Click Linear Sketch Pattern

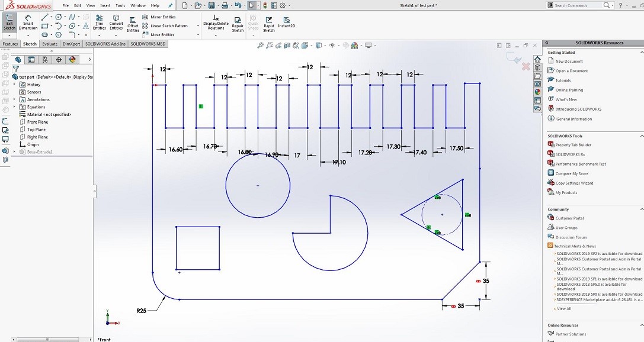(165, 26)
